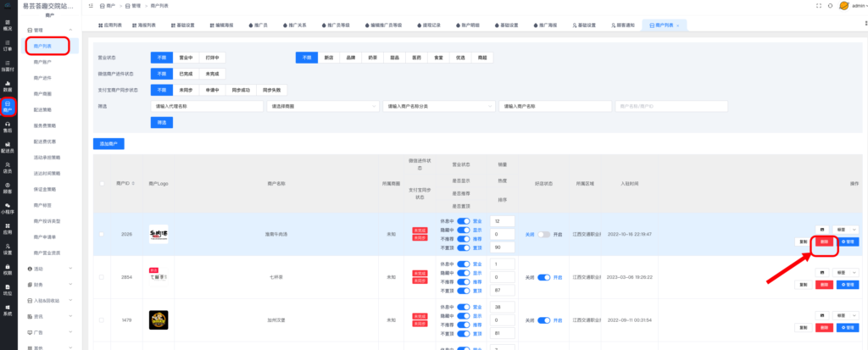Filter category by 品牌
Image resolution: width=868 pixels, height=350 pixels.
click(x=350, y=58)
